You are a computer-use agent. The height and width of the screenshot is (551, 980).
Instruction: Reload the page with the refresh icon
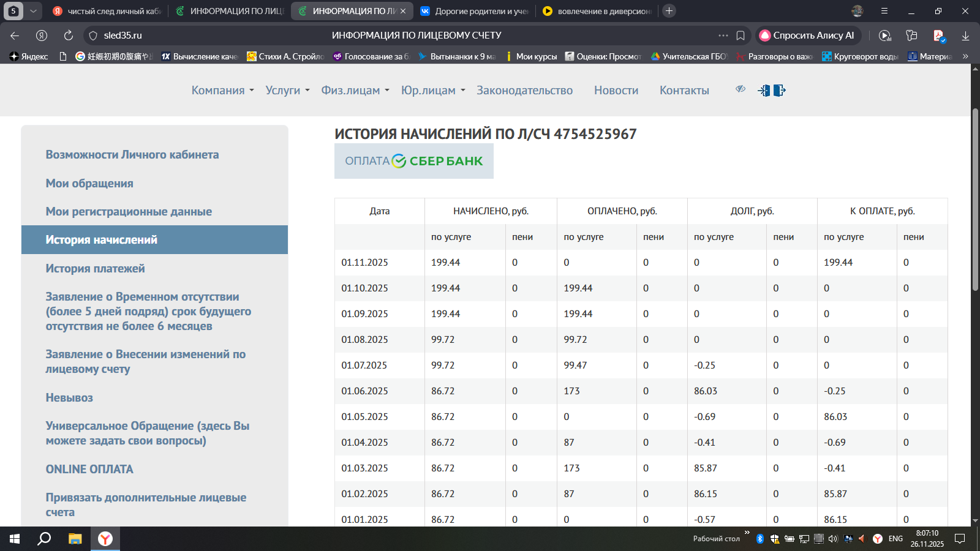tap(69, 36)
